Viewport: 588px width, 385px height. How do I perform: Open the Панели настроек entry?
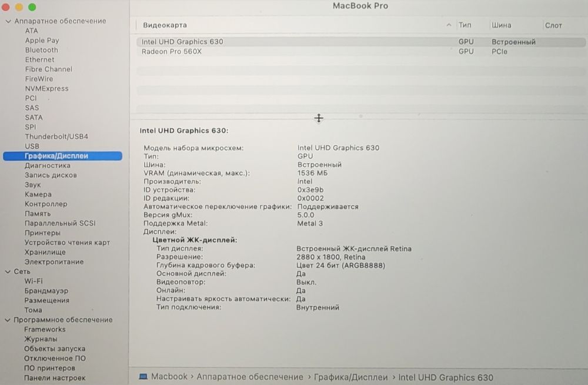55,378
